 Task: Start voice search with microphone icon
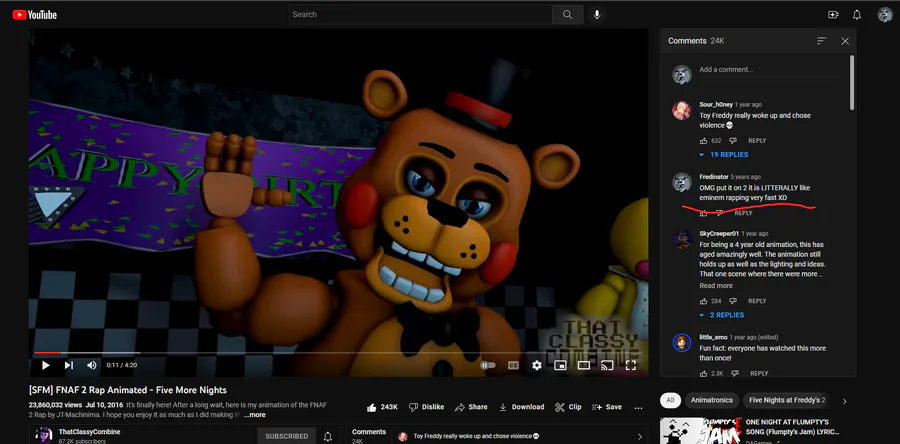tap(597, 15)
